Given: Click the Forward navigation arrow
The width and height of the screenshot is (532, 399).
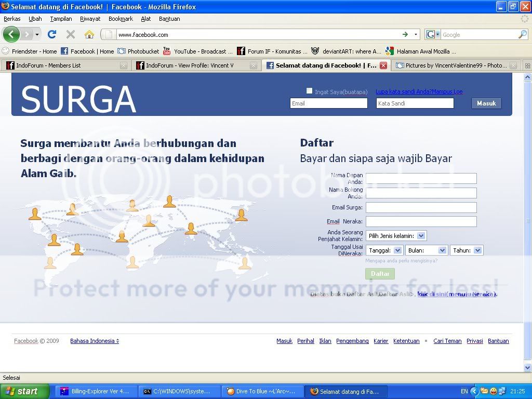Looking at the screenshot, I should coord(26,34).
